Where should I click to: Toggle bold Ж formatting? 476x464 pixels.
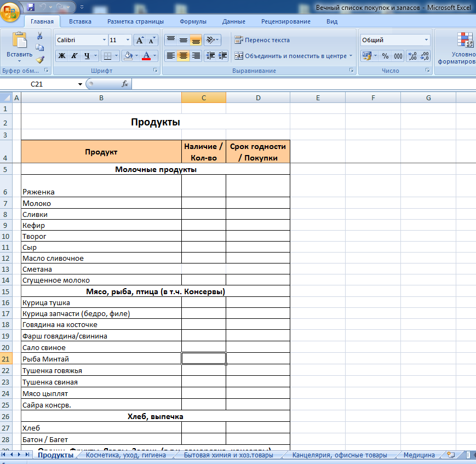click(62, 56)
